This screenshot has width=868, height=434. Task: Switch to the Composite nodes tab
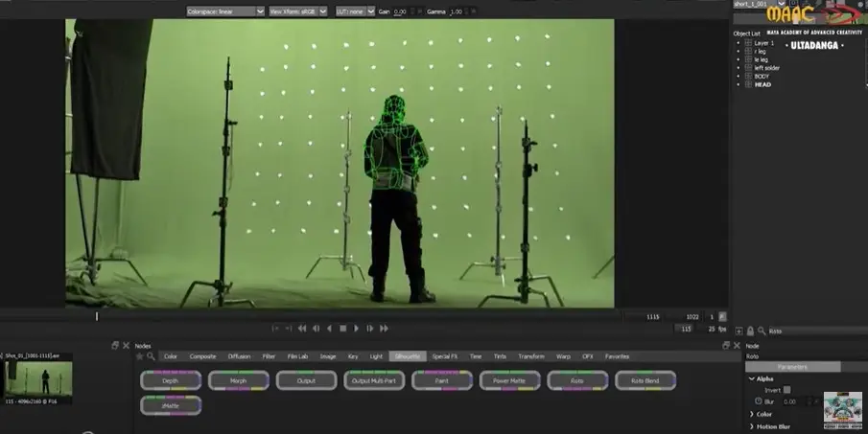tap(202, 356)
